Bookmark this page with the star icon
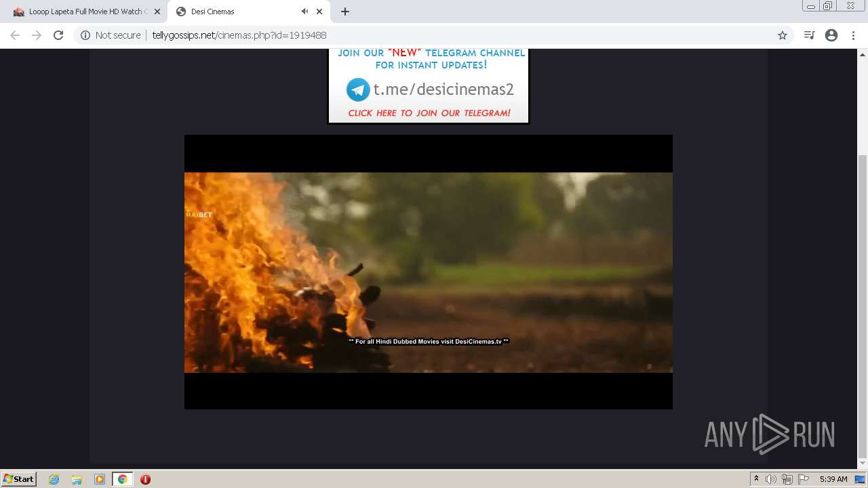The image size is (868, 488). 783,35
